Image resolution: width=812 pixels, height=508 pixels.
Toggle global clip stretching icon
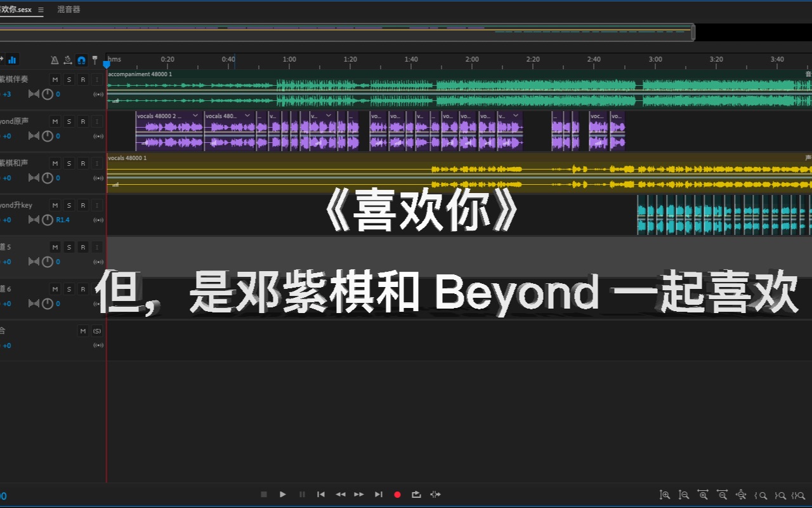click(x=68, y=60)
